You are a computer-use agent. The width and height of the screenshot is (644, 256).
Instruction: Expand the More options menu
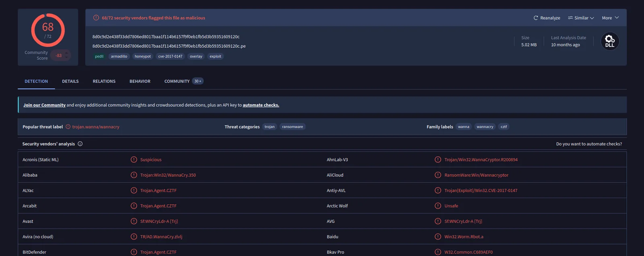click(x=610, y=18)
